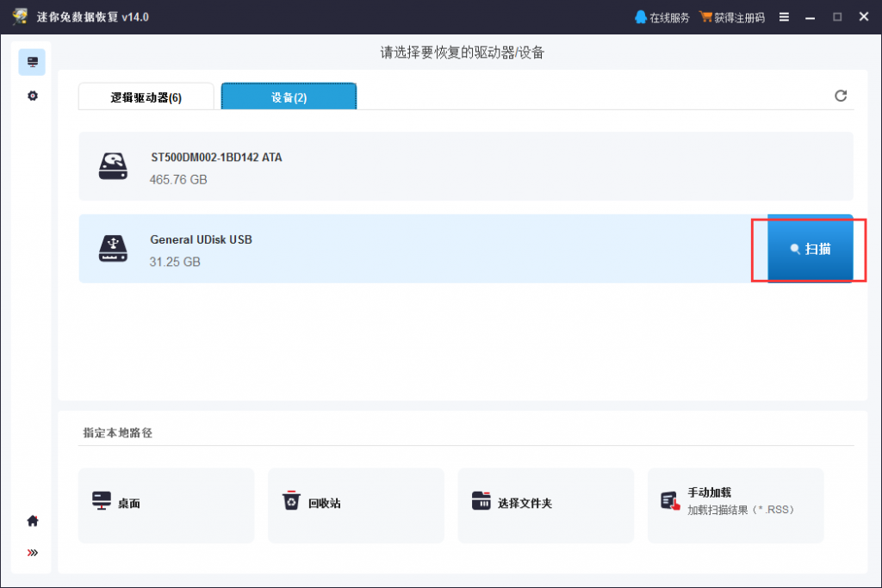This screenshot has height=588, width=882.
Task: Open 获得注册码 registration code link
Action: tap(732, 17)
